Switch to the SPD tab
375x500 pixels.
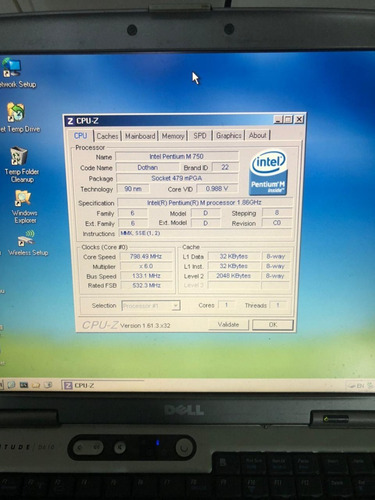click(x=200, y=136)
